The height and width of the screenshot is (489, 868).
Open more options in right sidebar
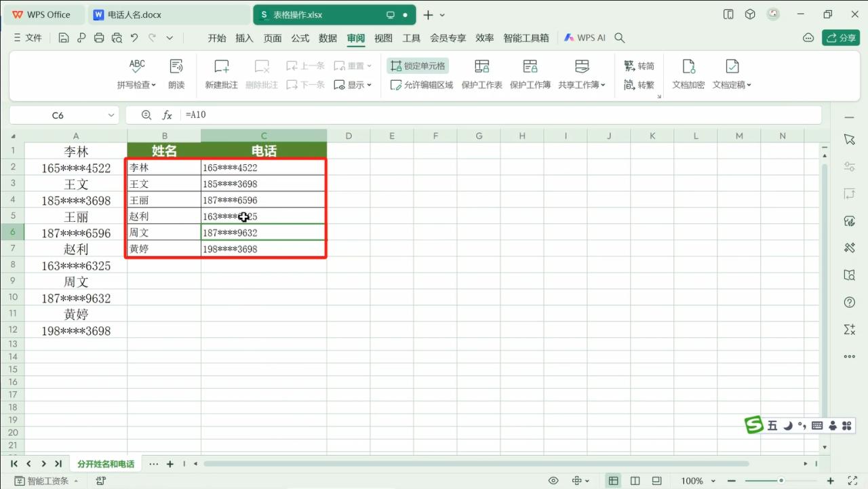[850, 356]
